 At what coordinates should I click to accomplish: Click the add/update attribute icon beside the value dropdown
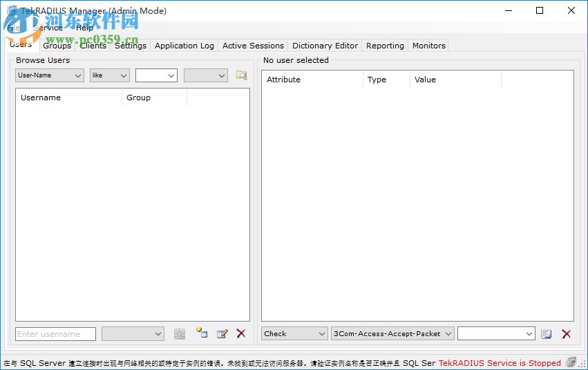[547, 334]
